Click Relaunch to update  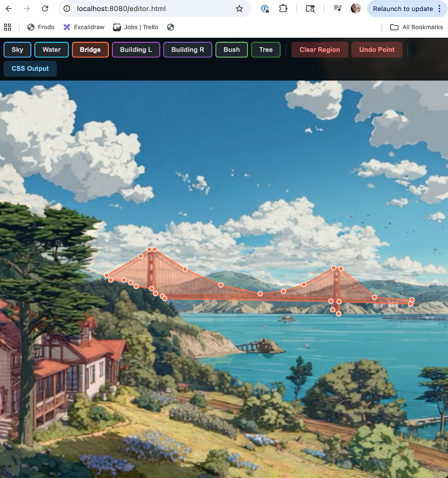[403, 9]
